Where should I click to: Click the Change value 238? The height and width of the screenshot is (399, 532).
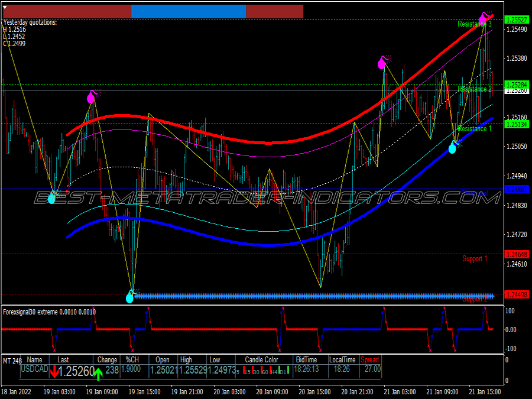click(112, 370)
